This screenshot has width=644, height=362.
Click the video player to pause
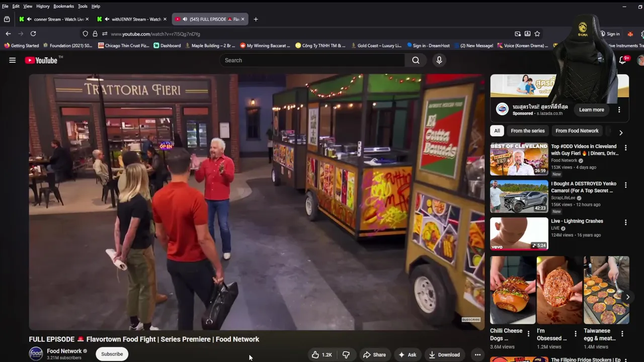point(257,202)
